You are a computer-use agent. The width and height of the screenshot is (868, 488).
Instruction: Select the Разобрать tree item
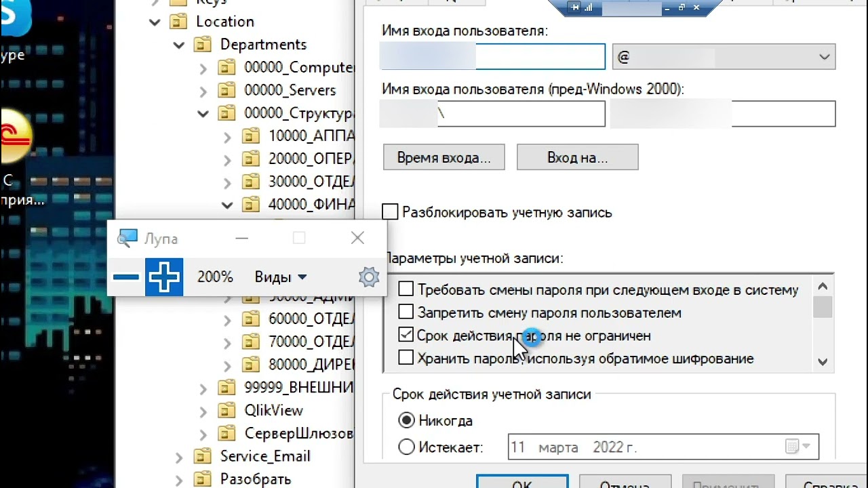(256, 479)
